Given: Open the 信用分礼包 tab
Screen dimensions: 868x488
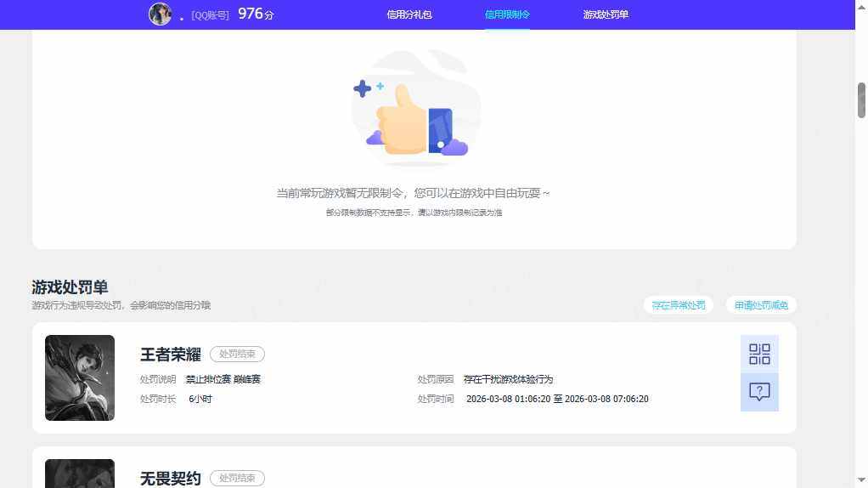Looking at the screenshot, I should (x=409, y=15).
